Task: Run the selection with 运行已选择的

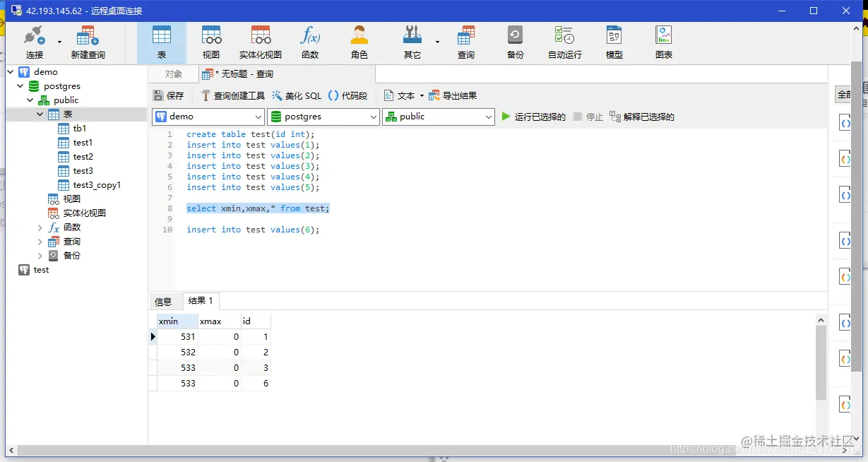Action: [533, 117]
